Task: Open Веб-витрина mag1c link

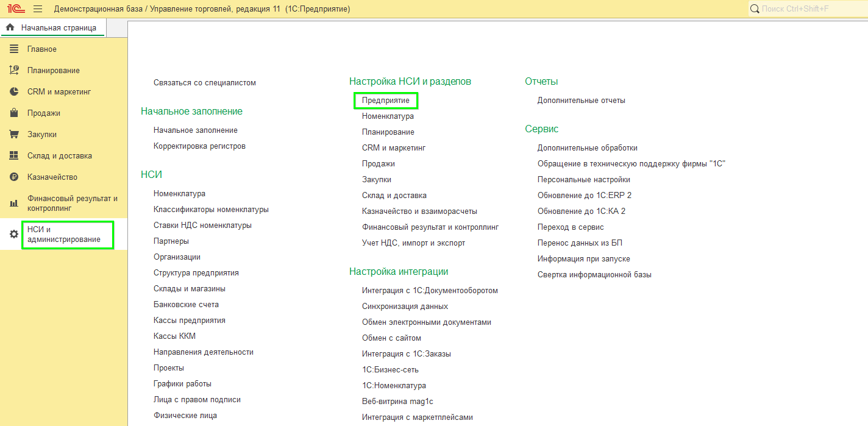Action: point(397,401)
